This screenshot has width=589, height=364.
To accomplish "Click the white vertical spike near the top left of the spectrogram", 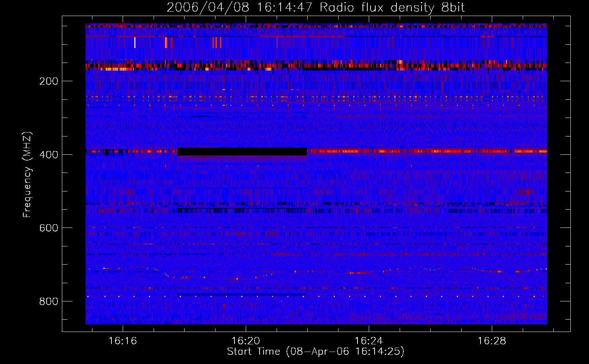I will [x=135, y=43].
